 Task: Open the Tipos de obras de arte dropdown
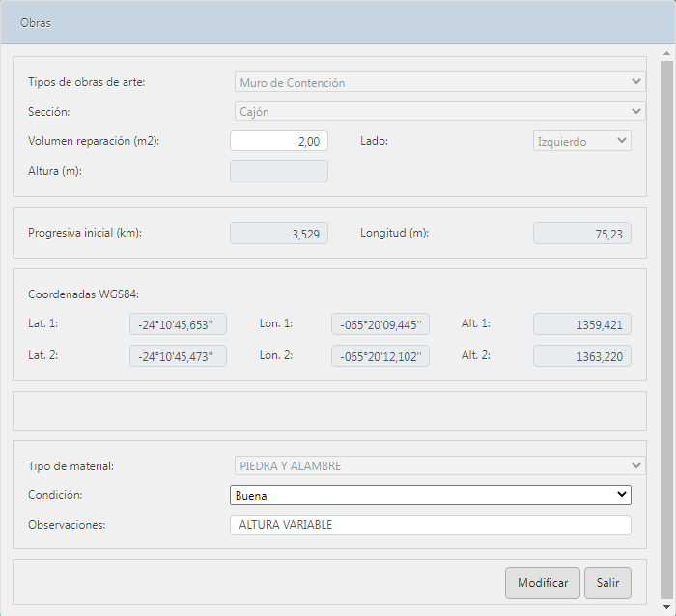click(x=439, y=83)
